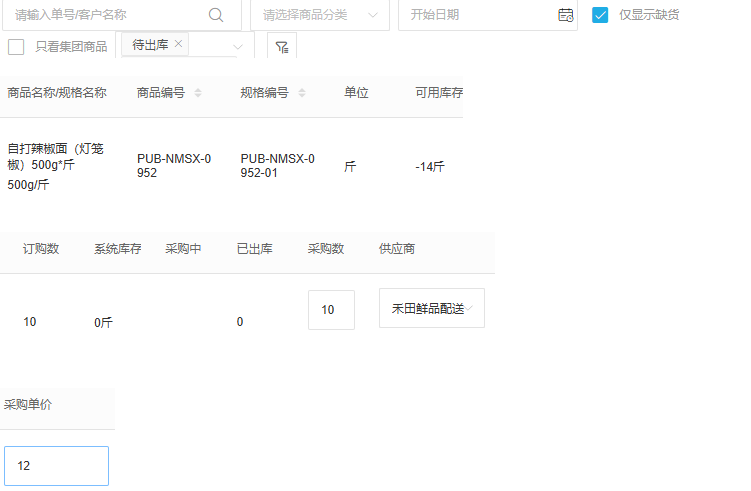Viewport: 751px width, 491px height.
Task: Click 系统库存 column header
Action: [x=118, y=249]
